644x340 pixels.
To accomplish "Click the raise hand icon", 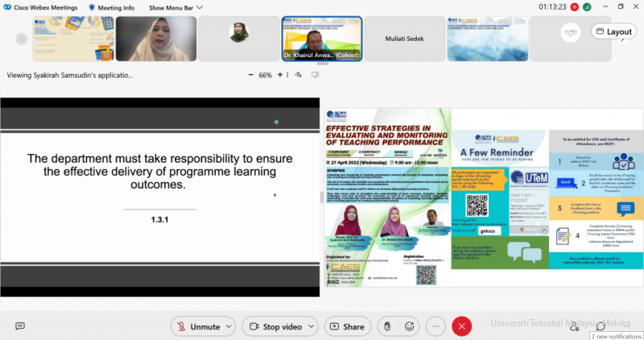I will [388, 326].
